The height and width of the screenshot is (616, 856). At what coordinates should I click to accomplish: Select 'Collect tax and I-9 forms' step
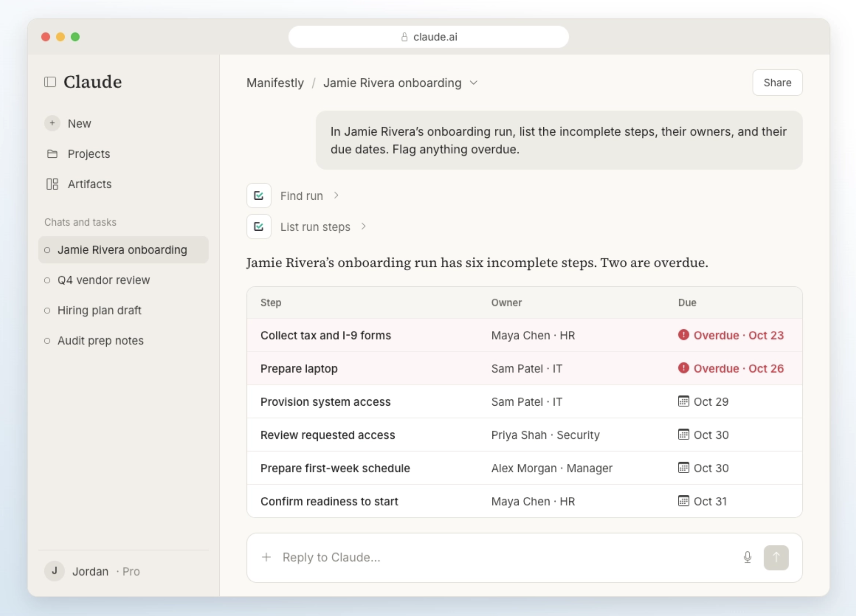(x=326, y=335)
